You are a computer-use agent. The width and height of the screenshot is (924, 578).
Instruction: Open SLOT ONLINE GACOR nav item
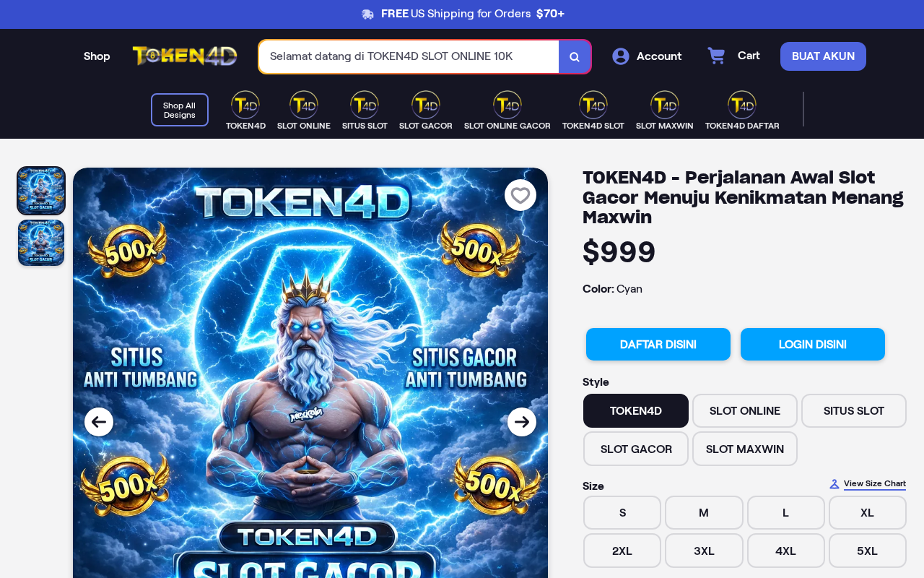click(507, 111)
